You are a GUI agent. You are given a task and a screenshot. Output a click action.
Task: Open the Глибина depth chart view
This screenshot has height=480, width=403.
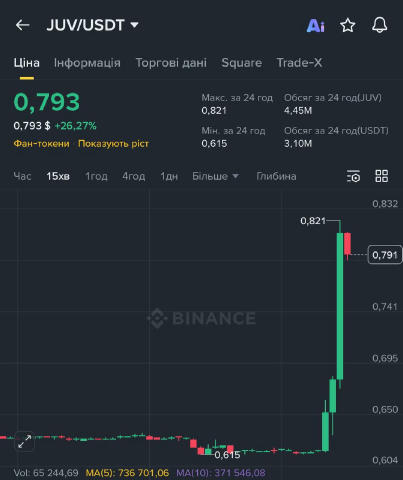click(x=276, y=176)
